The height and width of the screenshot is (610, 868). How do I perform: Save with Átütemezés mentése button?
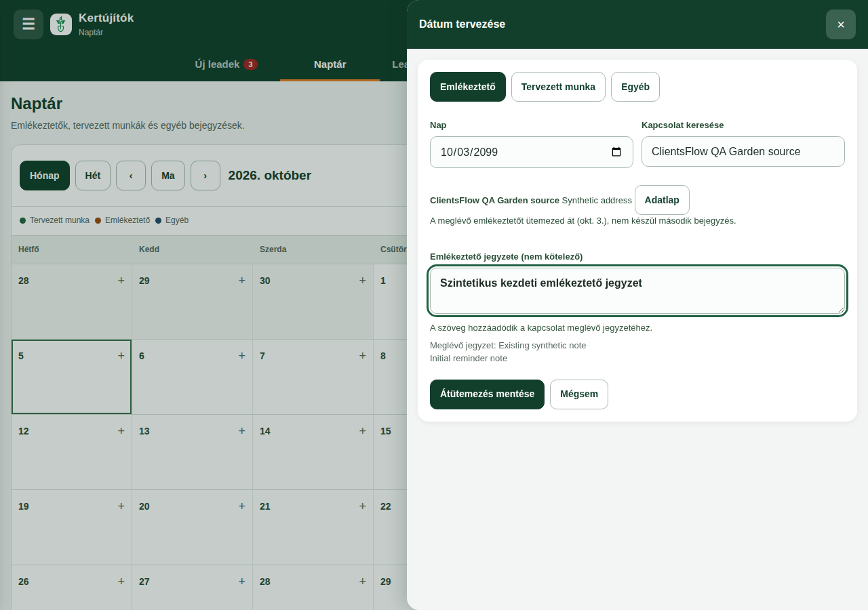pos(487,394)
